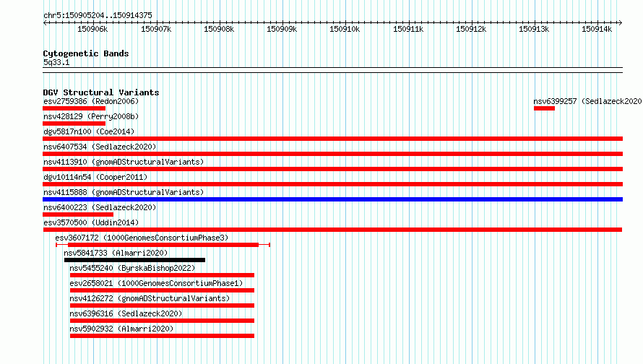Click the nsv6400223 (Sedlazeck2020) label
Viewport: 643px width, 364px height.
point(100,207)
